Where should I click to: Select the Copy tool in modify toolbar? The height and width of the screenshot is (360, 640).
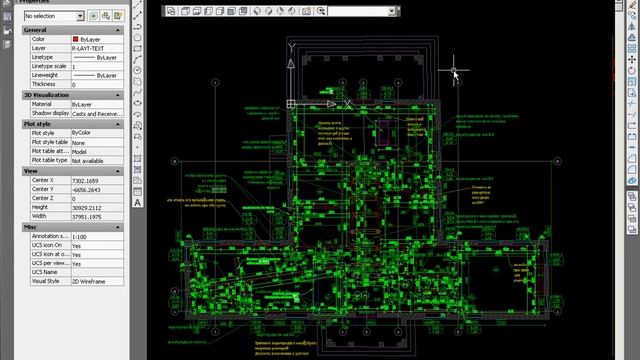click(632, 16)
